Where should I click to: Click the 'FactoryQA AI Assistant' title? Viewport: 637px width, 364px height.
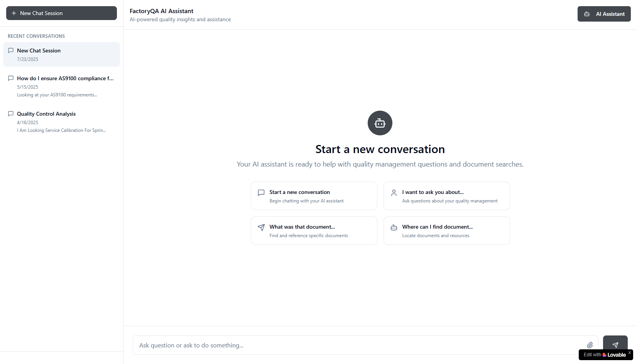coord(161,11)
